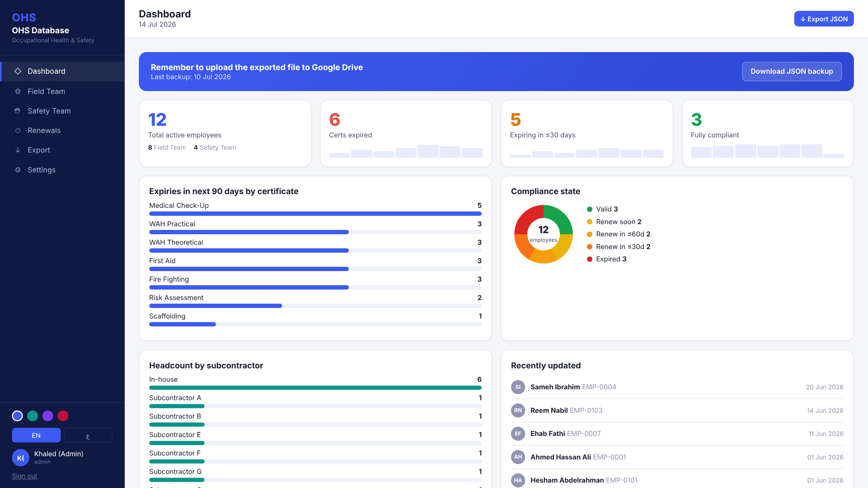The height and width of the screenshot is (488, 868).
Task: Switch language to Arabic
Action: pos(88,435)
